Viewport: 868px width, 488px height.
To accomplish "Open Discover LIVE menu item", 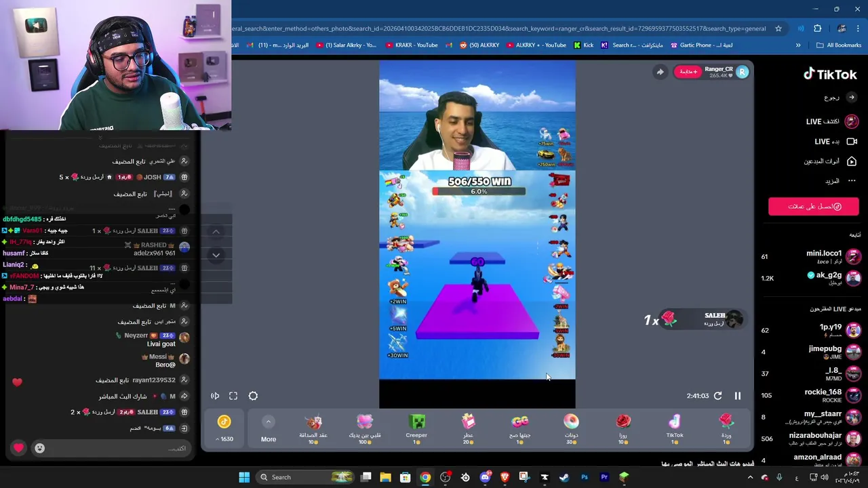I will point(832,121).
